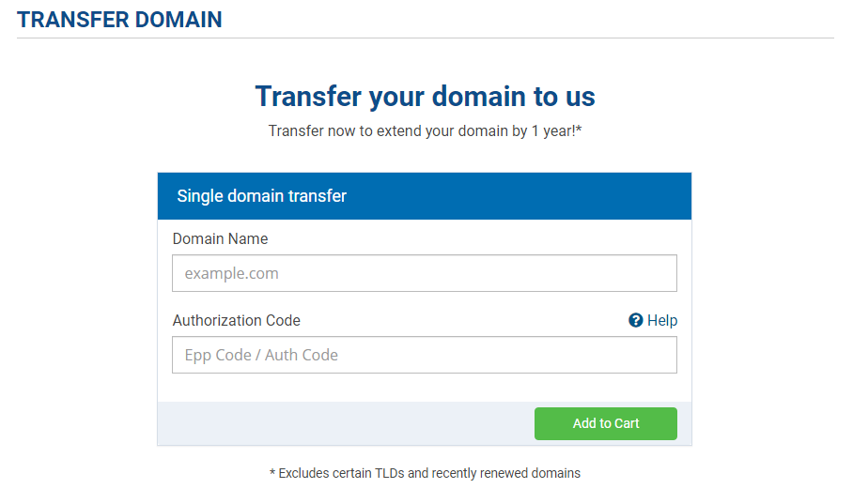853x504 pixels.
Task: Click the leading asterisk of the footnote
Action: [x=272, y=473]
